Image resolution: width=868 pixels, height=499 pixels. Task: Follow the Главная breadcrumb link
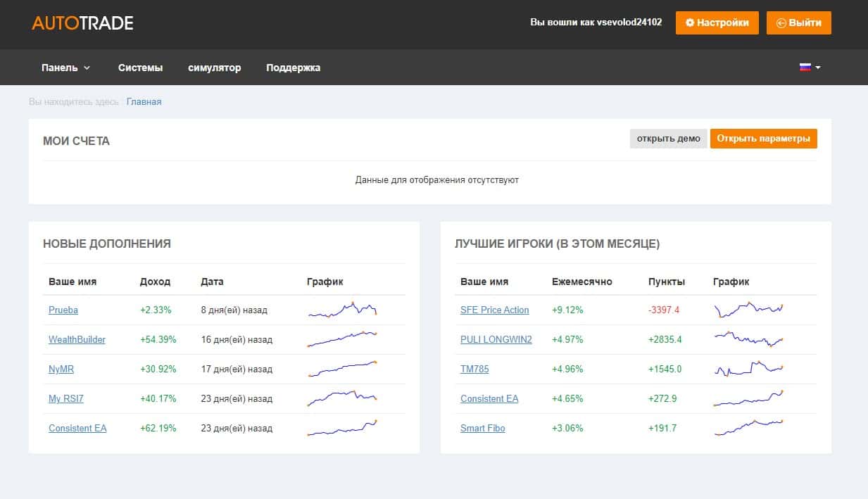coord(144,102)
